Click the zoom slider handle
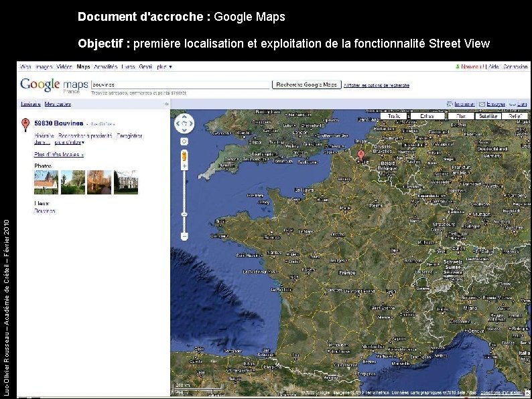 [x=184, y=215]
